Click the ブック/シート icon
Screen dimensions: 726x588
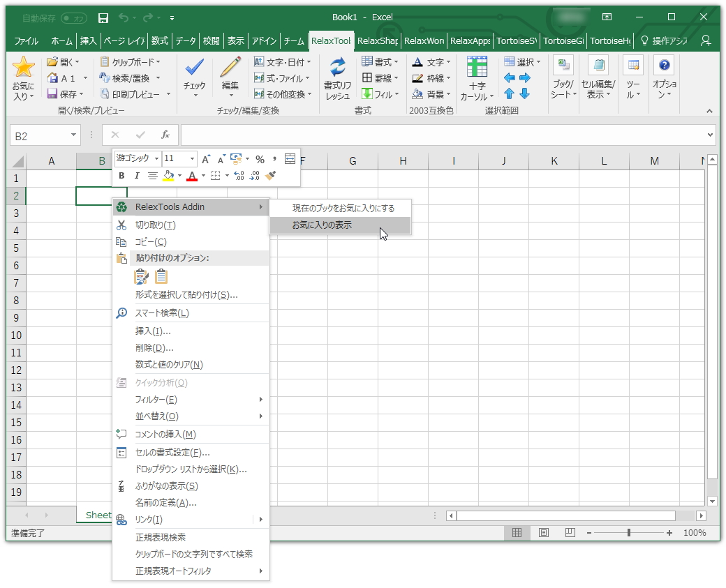(563, 66)
